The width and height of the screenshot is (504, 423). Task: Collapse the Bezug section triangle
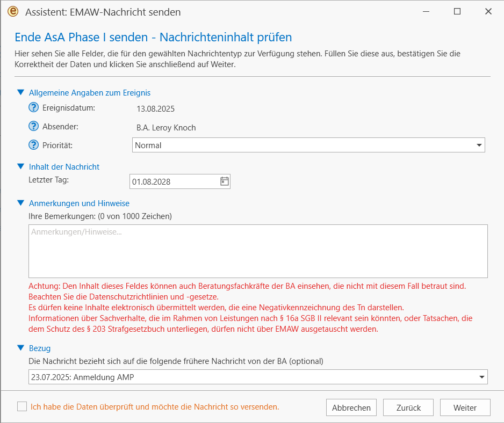click(x=21, y=348)
